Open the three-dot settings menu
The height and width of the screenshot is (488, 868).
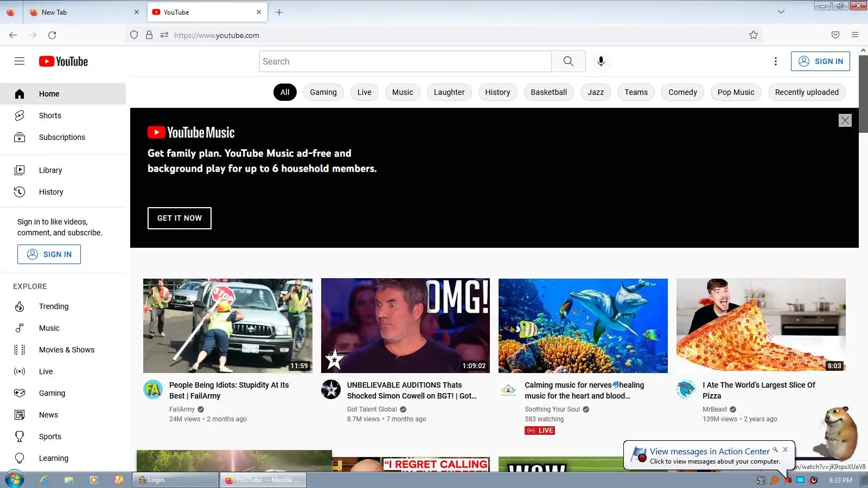(775, 61)
